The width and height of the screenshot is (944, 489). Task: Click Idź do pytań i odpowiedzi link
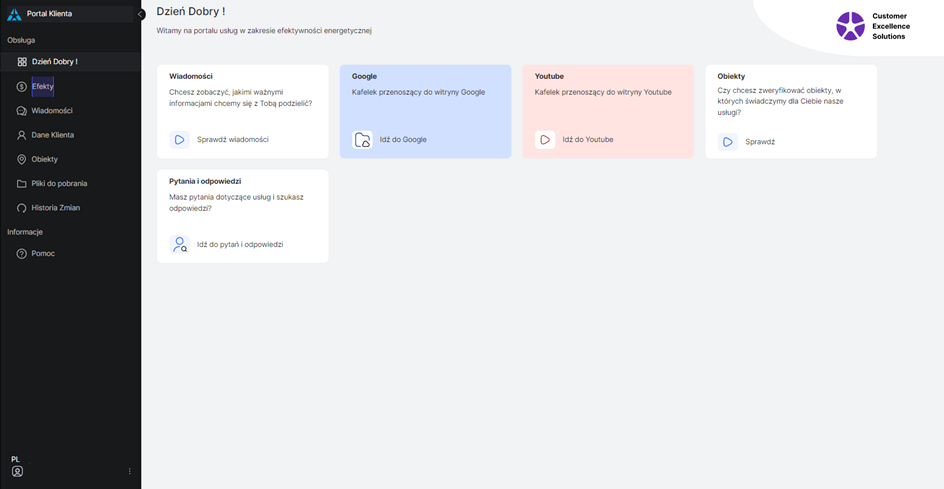pos(240,244)
